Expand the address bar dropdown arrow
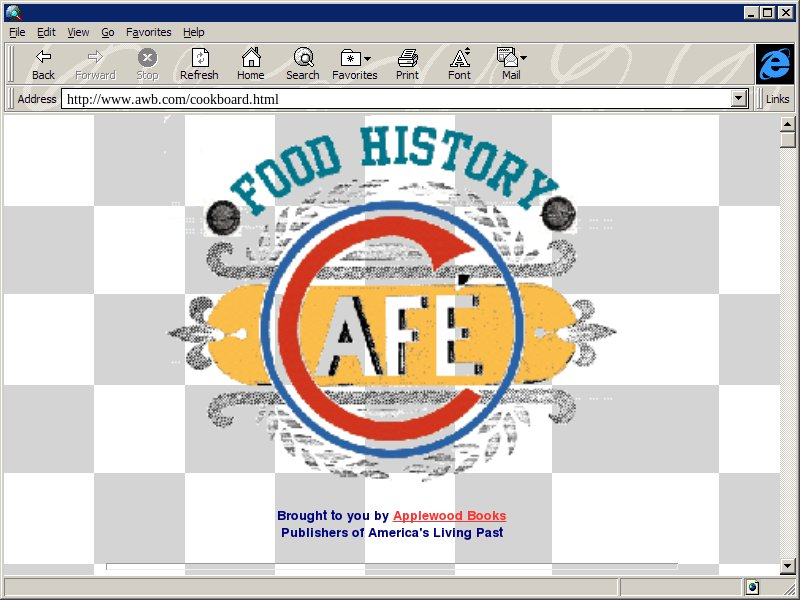Screen dimensions: 800x600 tap(739, 99)
